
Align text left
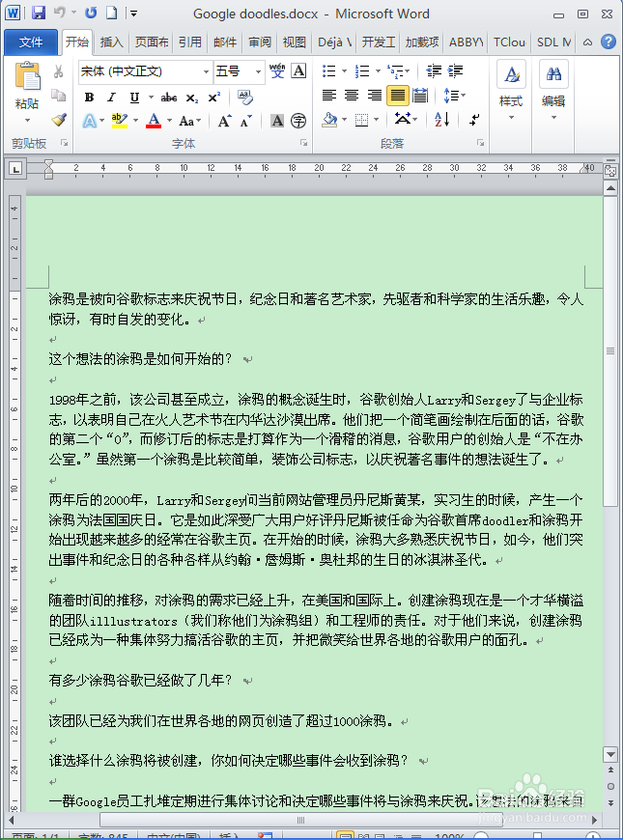tap(328, 96)
